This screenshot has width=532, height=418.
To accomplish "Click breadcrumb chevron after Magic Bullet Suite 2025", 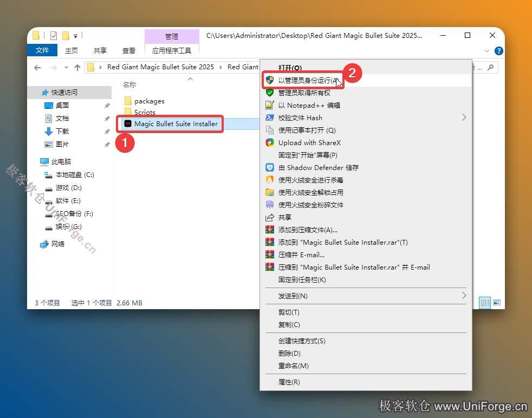I will 220,67.
